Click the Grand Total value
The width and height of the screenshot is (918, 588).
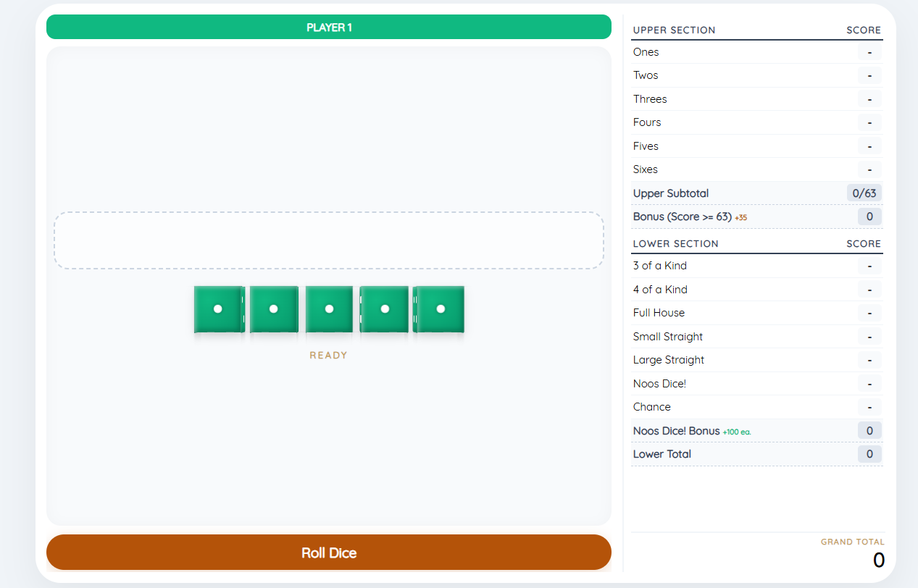[878, 560]
